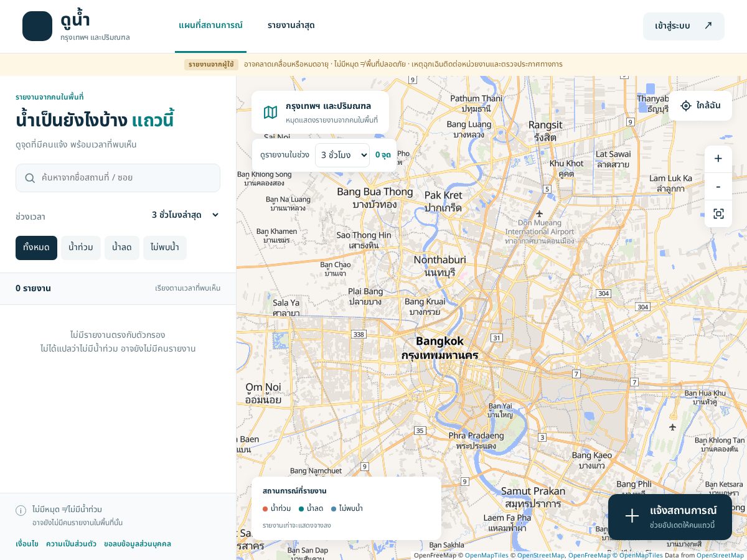Click the ดูน้ำ app logo icon
This screenshot has height=560, width=747.
click(37, 26)
